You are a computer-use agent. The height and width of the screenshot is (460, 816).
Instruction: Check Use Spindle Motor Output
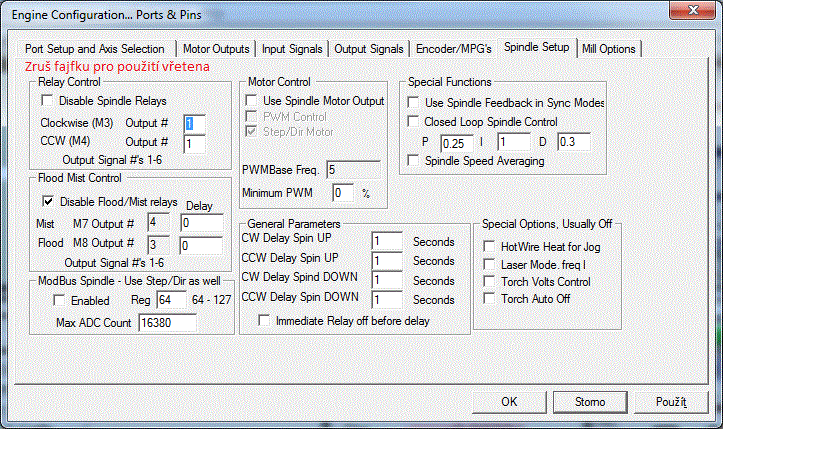click(252, 101)
